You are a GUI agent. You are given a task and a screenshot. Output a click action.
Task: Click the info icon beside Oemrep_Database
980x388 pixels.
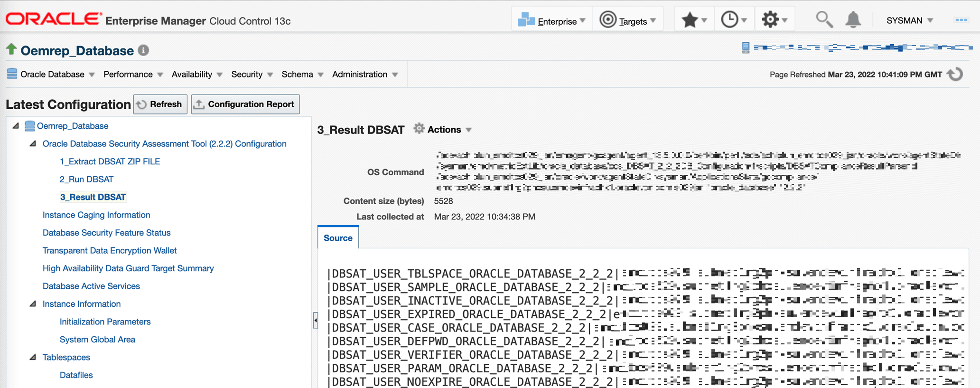(x=143, y=50)
